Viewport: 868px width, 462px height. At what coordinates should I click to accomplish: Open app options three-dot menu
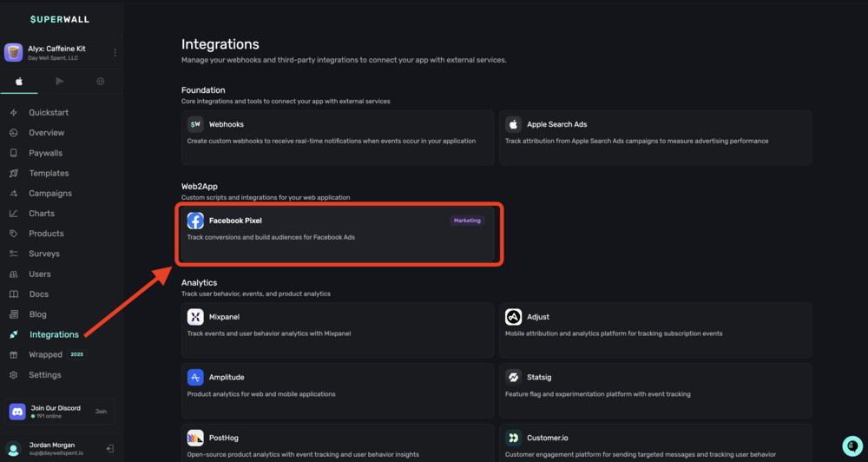[x=115, y=53]
